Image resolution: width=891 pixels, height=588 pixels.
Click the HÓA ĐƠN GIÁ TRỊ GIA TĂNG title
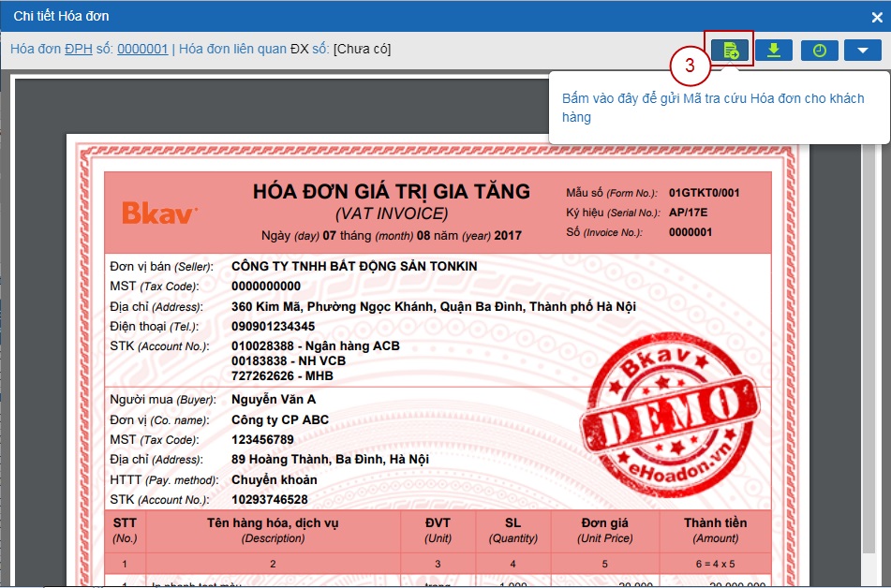(x=392, y=191)
